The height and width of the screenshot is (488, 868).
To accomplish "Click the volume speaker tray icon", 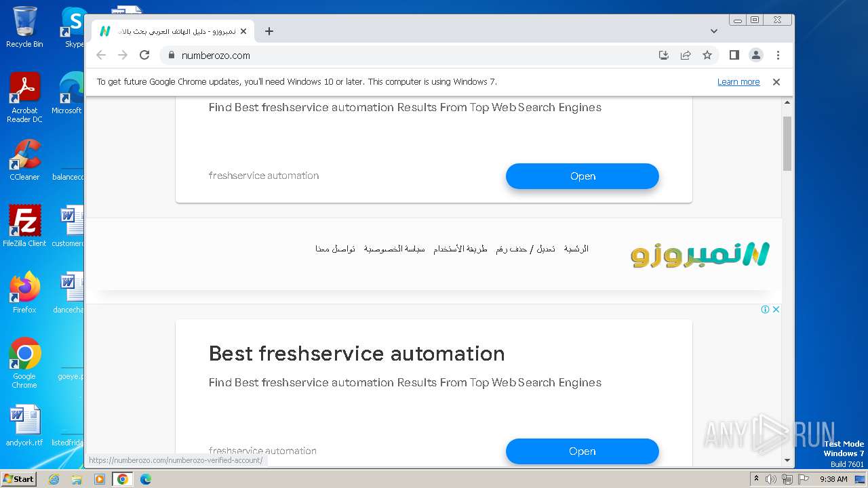I will click(x=771, y=479).
